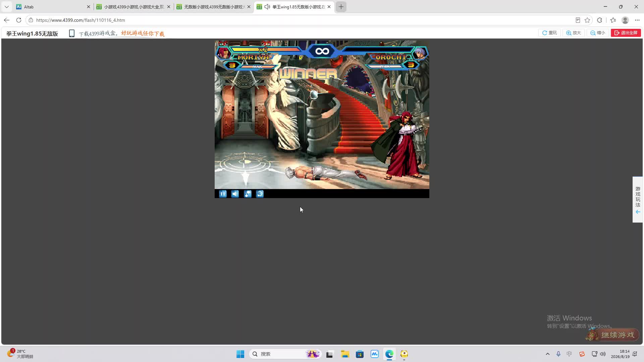This screenshot has width=644, height=362.
Task: Open a new browser tab
Action: (341, 7)
